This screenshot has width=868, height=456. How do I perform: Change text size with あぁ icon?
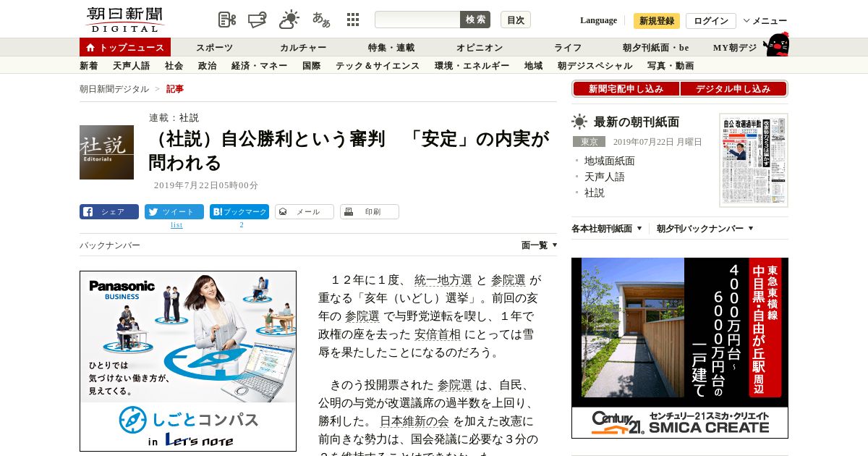tap(321, 20)
